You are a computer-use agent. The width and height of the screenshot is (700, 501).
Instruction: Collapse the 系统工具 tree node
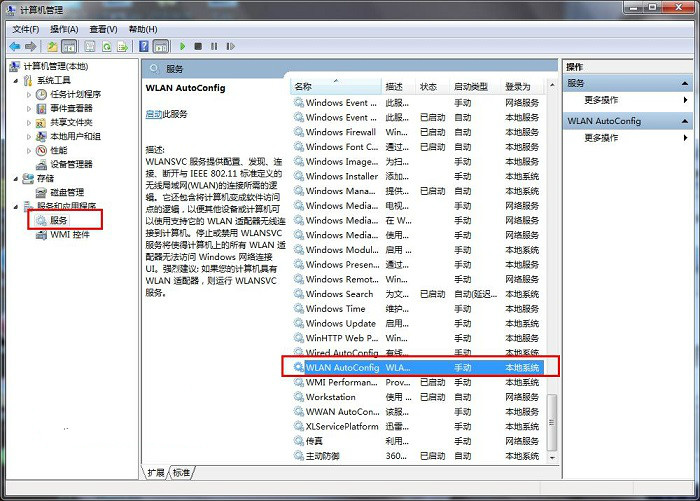point(15,80)
